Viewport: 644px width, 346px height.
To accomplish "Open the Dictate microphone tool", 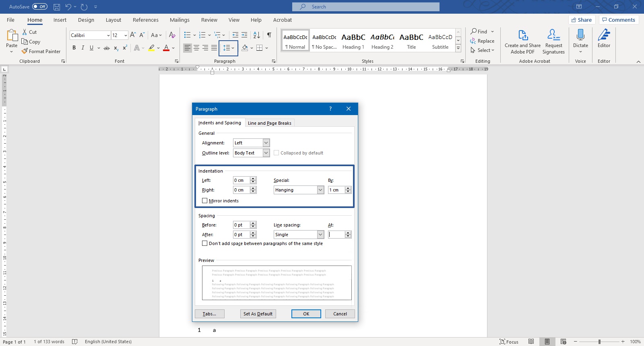I will [x=580, y=39].
